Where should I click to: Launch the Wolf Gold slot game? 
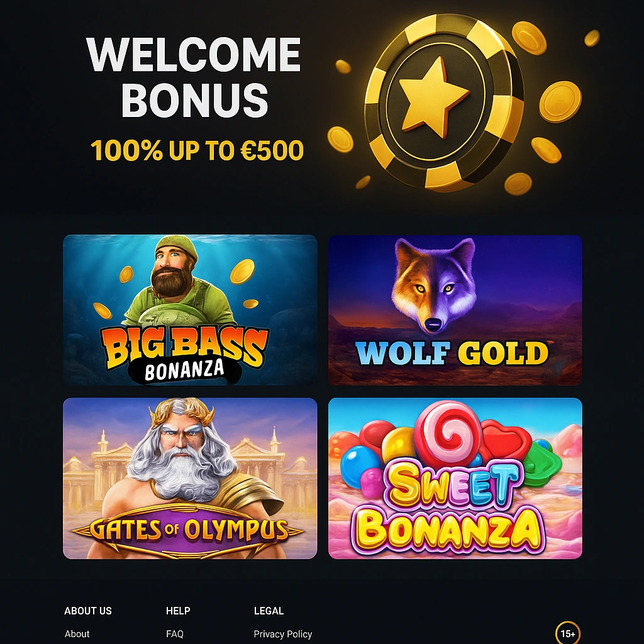pyautogui.click(x=455, y=310)
